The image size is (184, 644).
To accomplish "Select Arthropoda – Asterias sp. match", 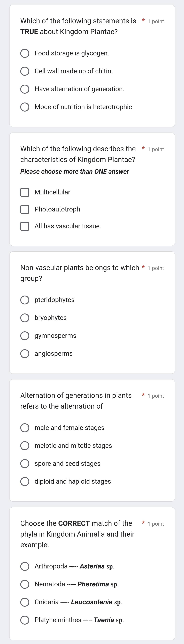I will (25, 566).
